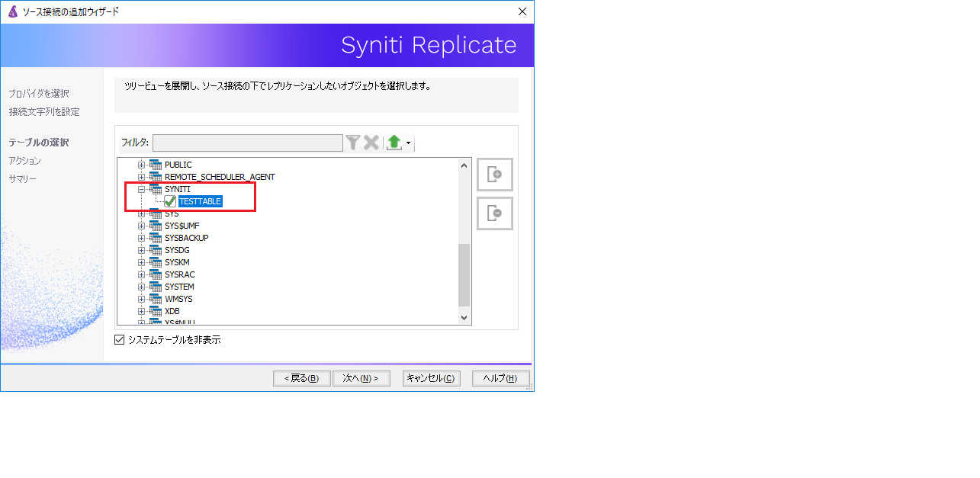Select the SYSRAC schema label
The width and height of the screenshot is (980, 478).
point(179,274)
